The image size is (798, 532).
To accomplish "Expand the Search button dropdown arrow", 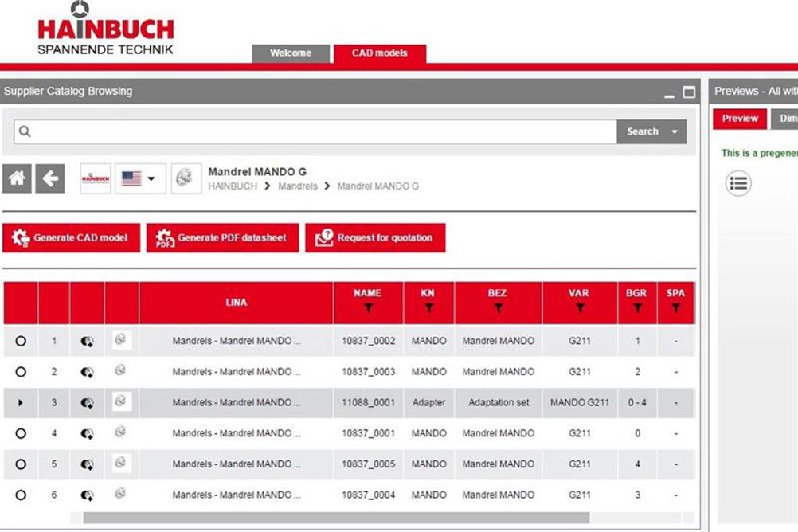I will 675,132.
